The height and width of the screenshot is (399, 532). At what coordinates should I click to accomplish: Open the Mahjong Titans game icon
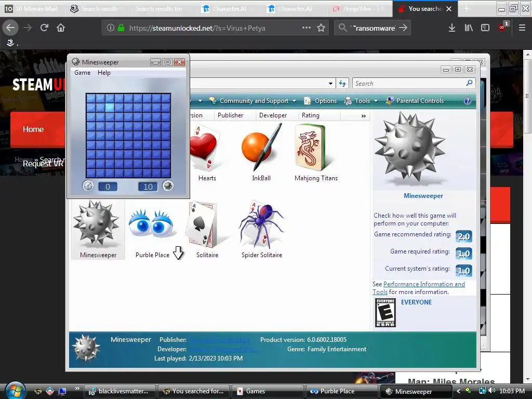tap(316, 153)
